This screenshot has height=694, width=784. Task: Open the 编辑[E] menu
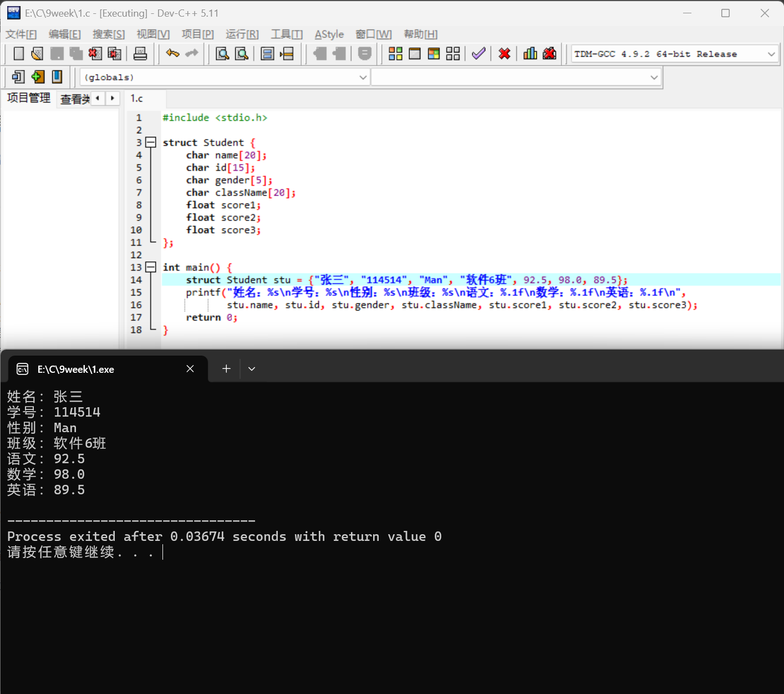point(65,34)
